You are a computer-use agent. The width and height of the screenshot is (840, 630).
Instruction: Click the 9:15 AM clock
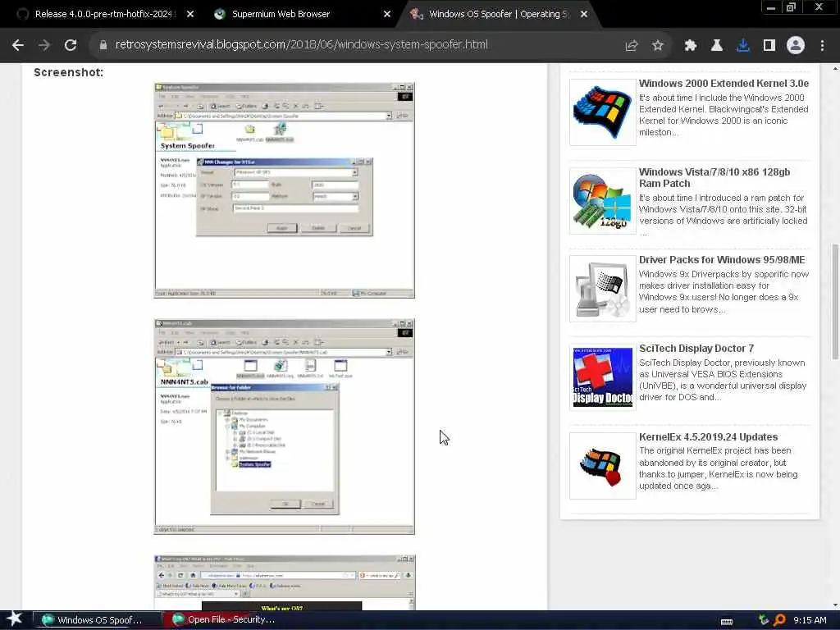(x=810, y=620)
